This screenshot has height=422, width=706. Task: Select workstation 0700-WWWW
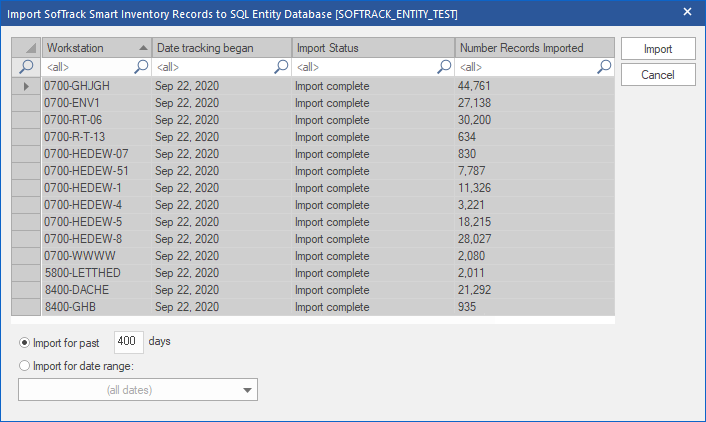click(x=96, y=256)
